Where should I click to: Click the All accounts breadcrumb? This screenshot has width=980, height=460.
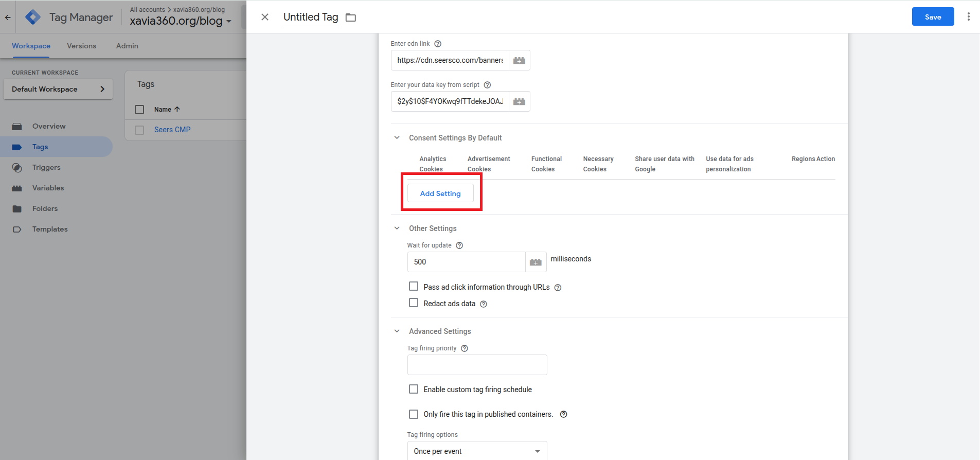148,9
